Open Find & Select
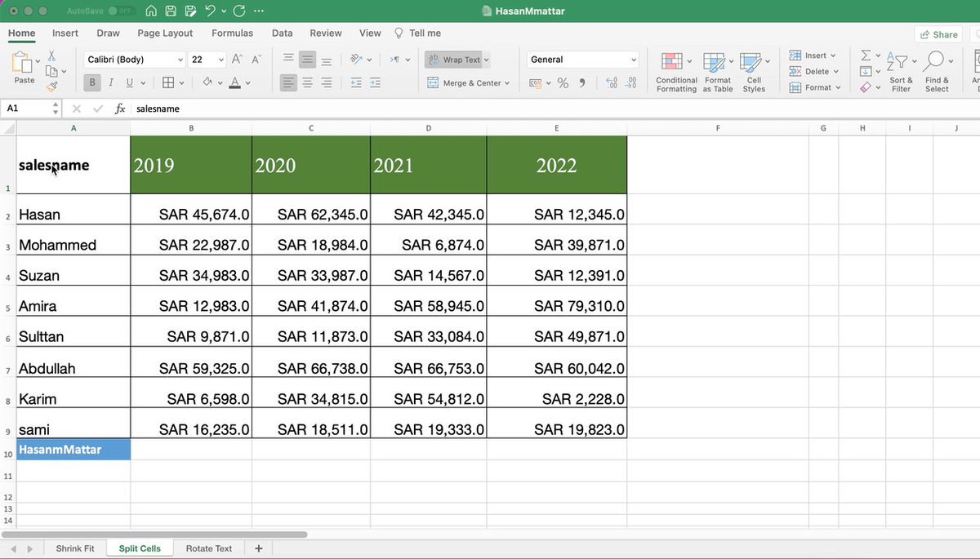The height and width of the screenshot is (559, 980). 937,73
